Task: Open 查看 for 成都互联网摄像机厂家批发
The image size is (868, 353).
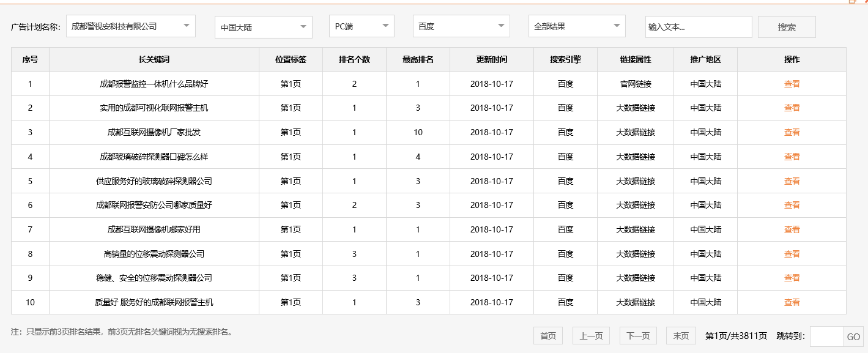Action: click(x=792, y=132)
